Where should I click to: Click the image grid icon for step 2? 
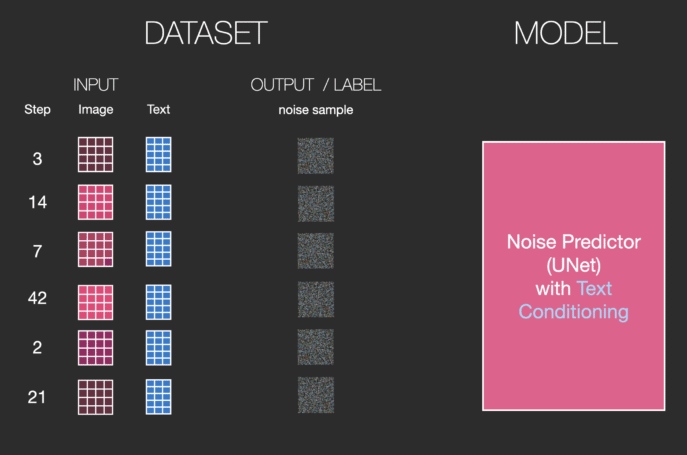[96, 348]
